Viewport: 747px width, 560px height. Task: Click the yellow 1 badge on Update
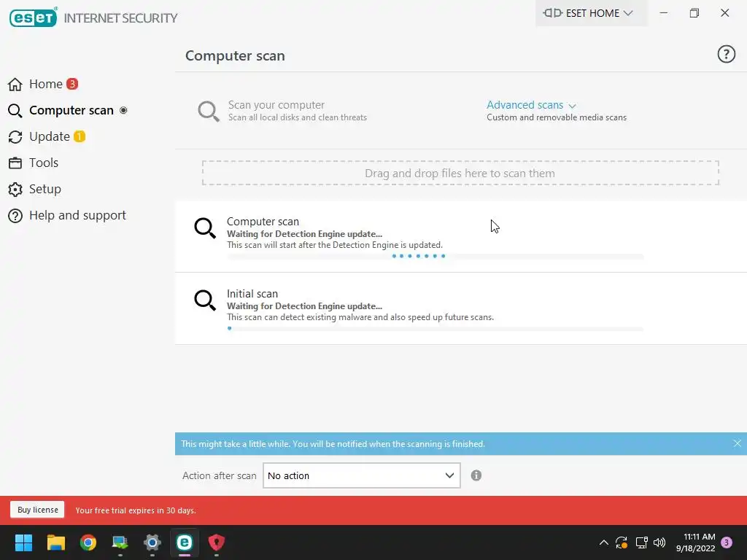[x=80, y=136]
